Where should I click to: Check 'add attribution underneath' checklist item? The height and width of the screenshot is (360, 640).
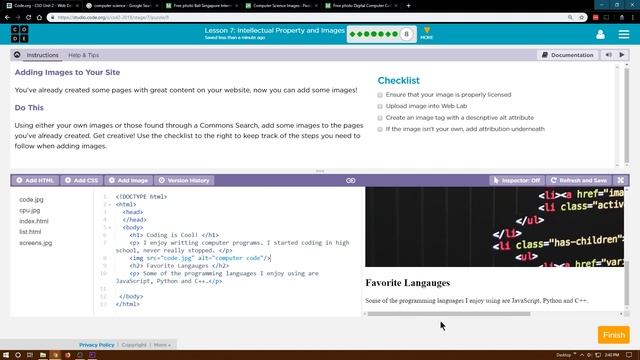coord(380,129)
